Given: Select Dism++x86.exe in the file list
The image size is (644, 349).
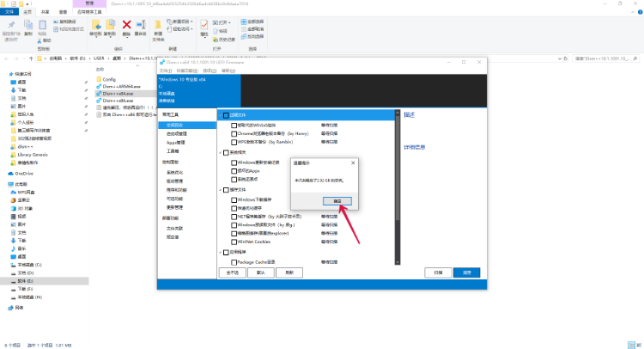Looking at the screenshot, I should (118, 101).
